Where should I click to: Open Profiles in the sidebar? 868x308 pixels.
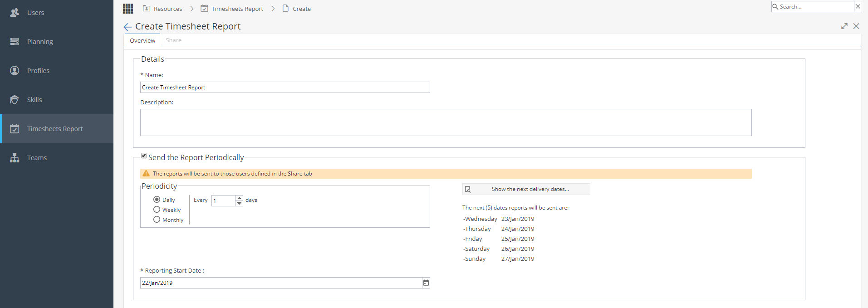[57, 71]
